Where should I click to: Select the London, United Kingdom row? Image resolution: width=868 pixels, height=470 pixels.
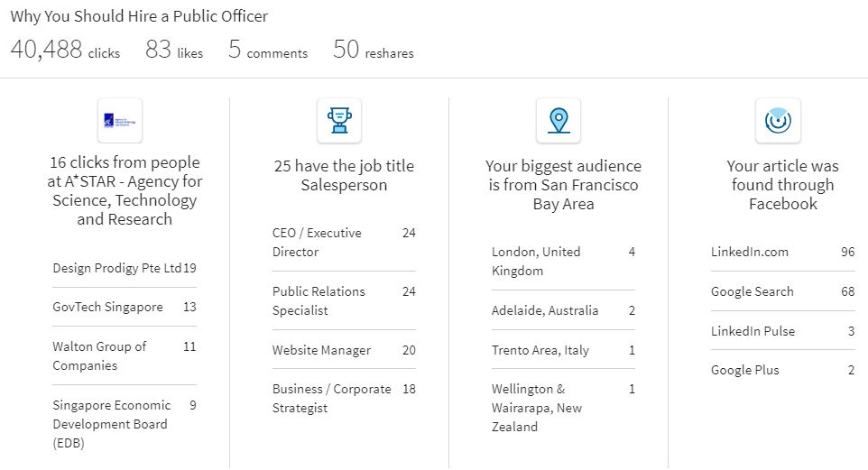pyautogui.click(x=563, y=261)
